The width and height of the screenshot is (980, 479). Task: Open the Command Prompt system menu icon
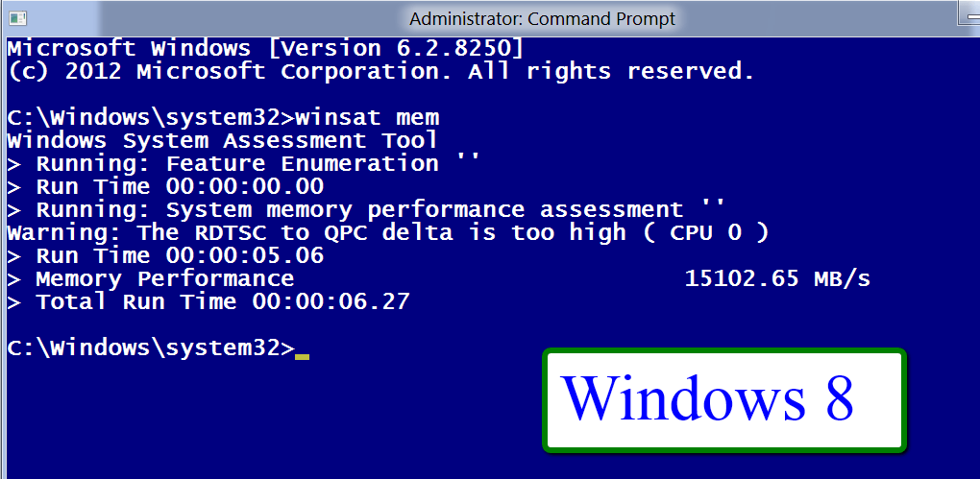17,19
